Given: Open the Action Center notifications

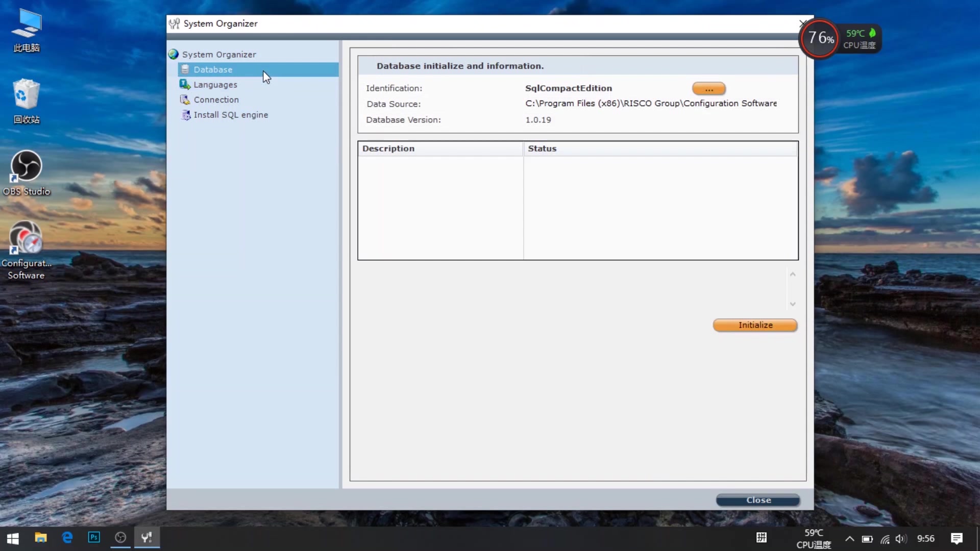Looking at the screenshot, I should pyautogui.click(x=957, y=538).
